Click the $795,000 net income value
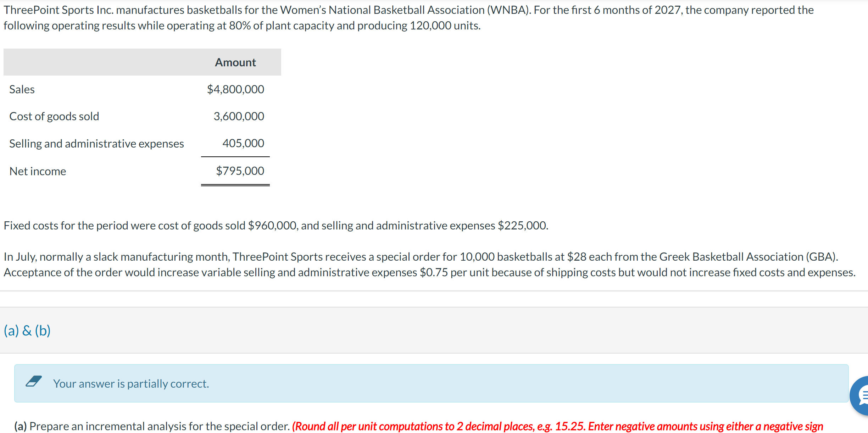This screenshot has width=868, height=433. point(240,171)
